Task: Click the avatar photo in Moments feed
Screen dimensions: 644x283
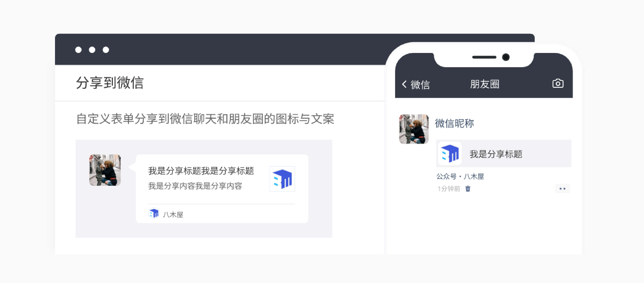Action: click(414, 129)
